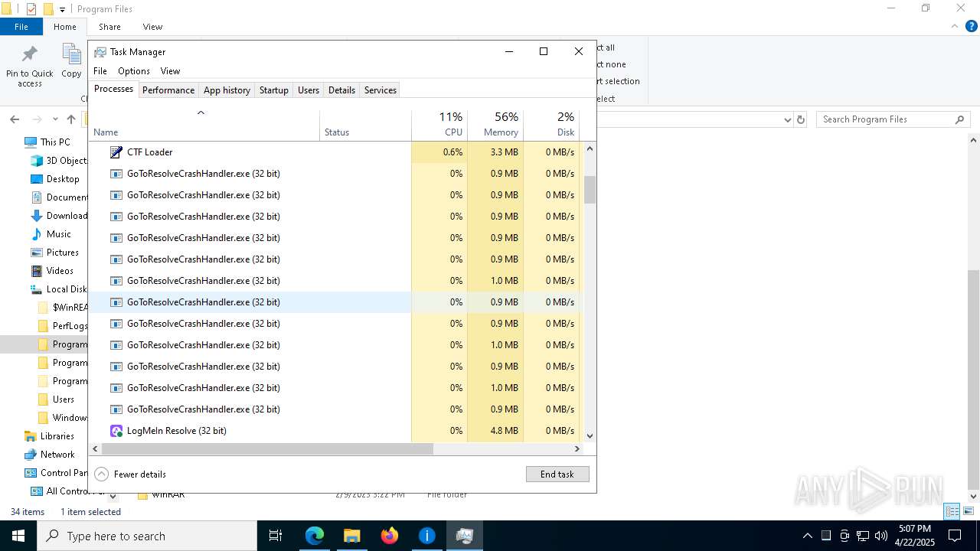Click the Task Manager horizontal scrollbar thumb
Screen dimensions: 980x551
[267, 449]
